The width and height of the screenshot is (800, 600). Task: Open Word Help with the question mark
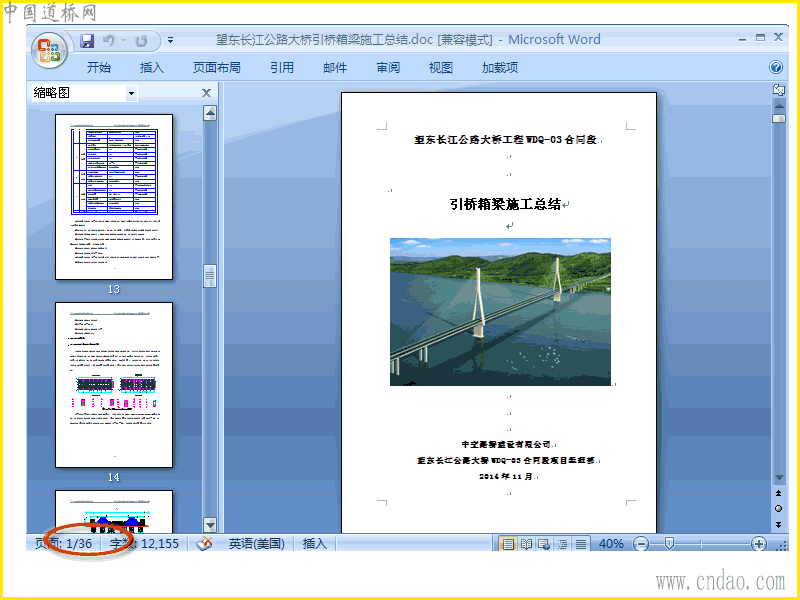tap(776, 67)
